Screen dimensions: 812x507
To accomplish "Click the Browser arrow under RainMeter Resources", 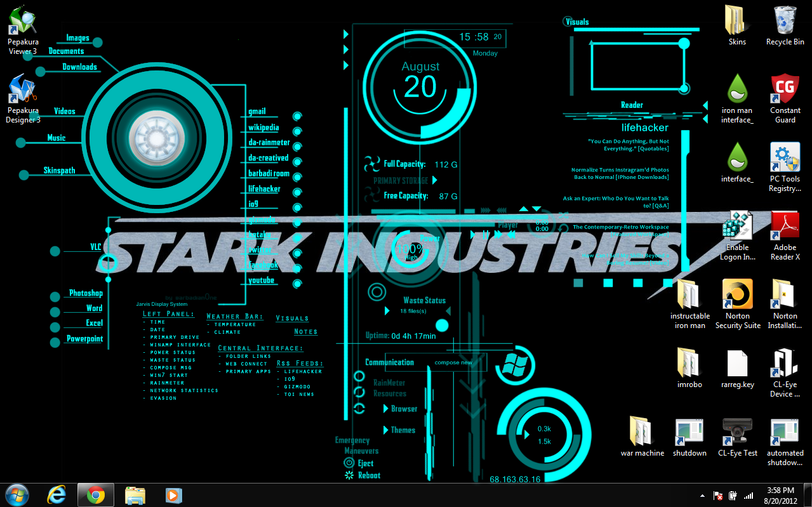I will [387, 409].
